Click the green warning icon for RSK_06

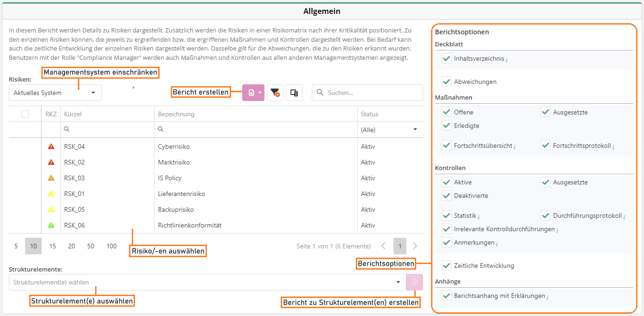(x=51, y=225)
